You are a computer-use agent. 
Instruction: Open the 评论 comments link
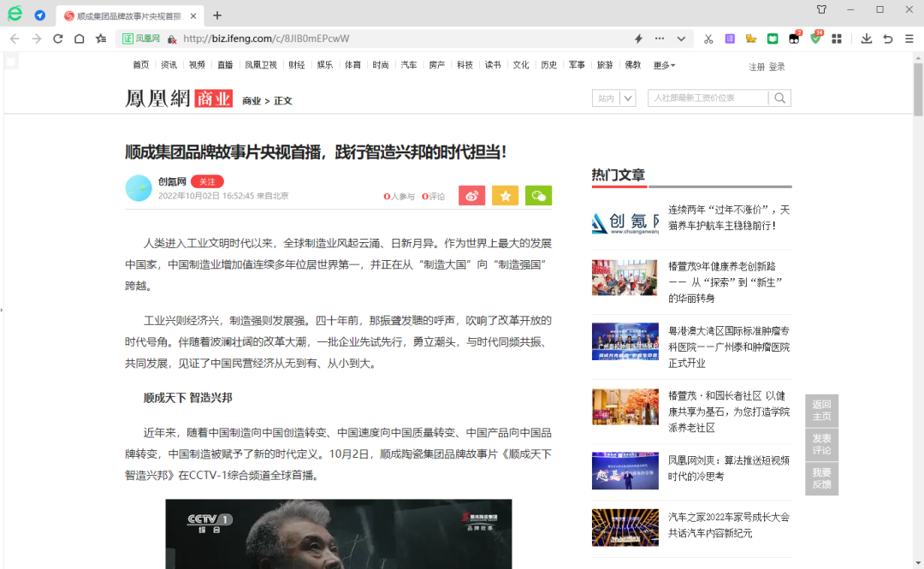433,196
